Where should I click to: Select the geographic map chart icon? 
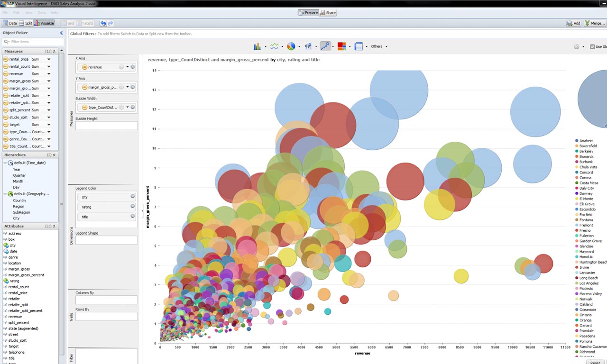coord(308,46)
